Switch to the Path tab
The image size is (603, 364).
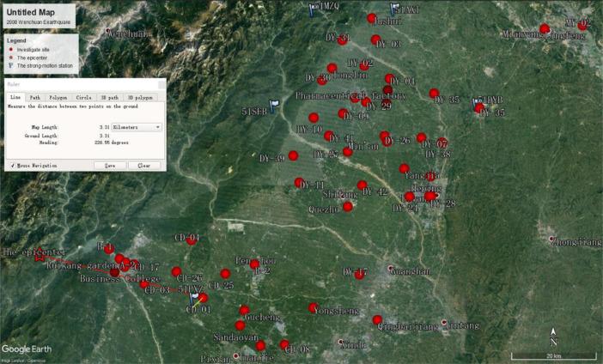35,98
